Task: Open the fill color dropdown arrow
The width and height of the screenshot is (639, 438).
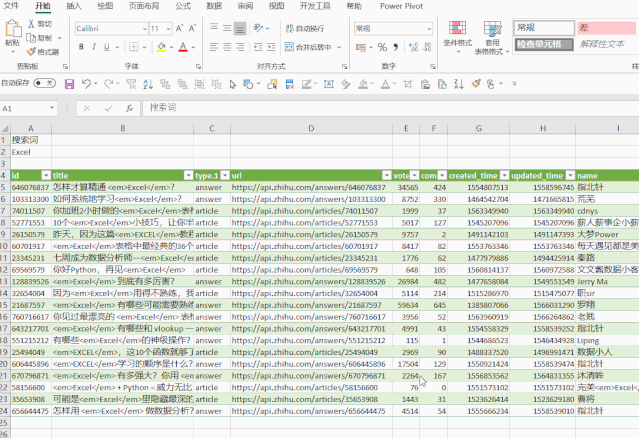Action: (x=171, y=47)
